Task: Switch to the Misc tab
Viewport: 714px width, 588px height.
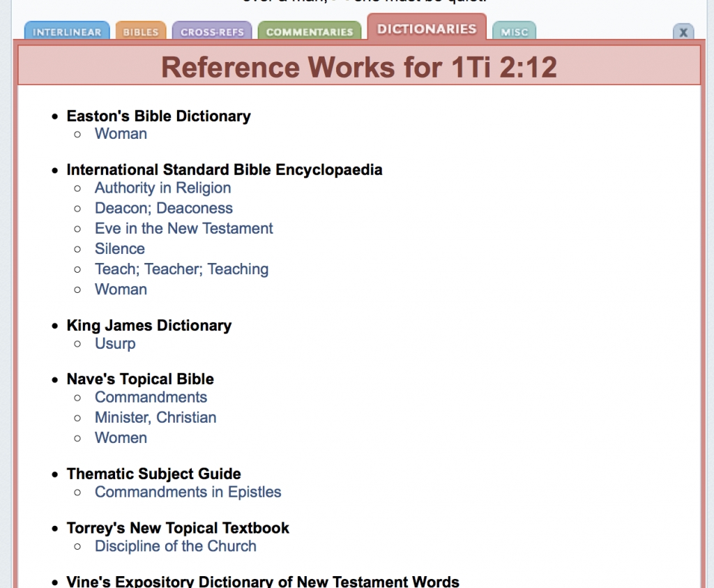Action: tap(514, 32)
